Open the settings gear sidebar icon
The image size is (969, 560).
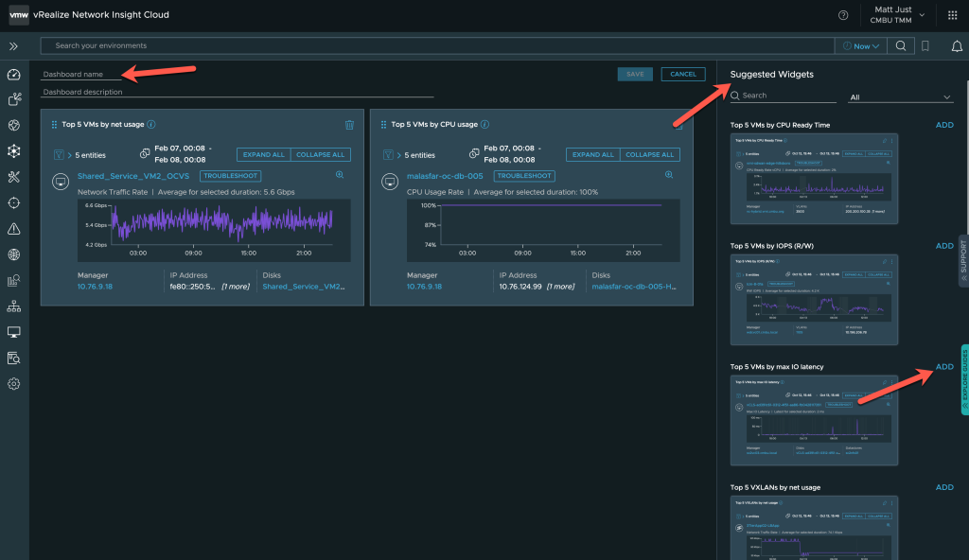click(x=13, y=384)
